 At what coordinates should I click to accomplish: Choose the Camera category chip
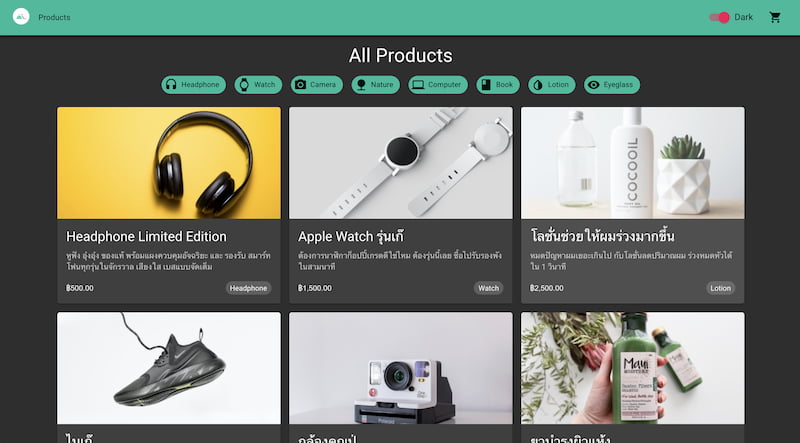(x=317, y=85)
